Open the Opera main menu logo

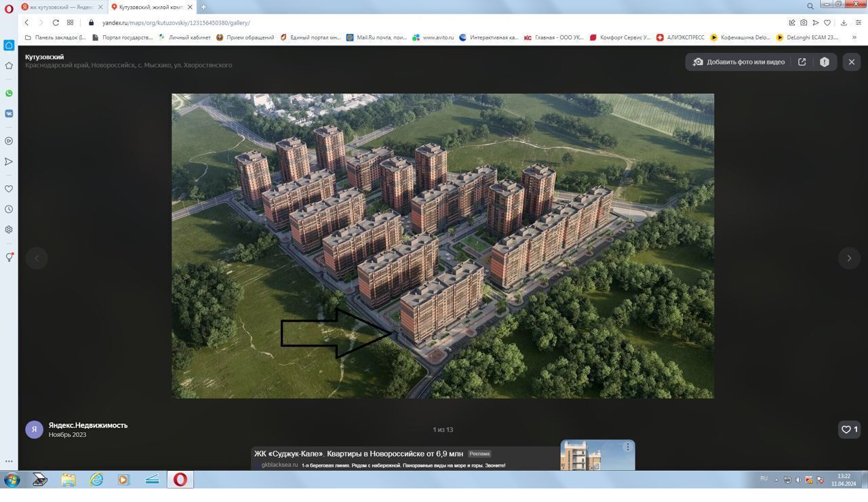pos(9,7)
